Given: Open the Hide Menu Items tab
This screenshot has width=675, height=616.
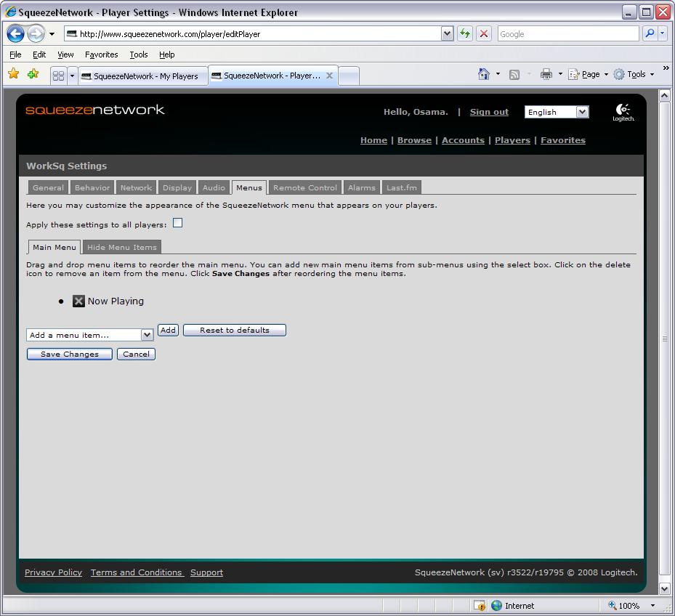Looking at the screenshot, I should click(x=121, y=247).
